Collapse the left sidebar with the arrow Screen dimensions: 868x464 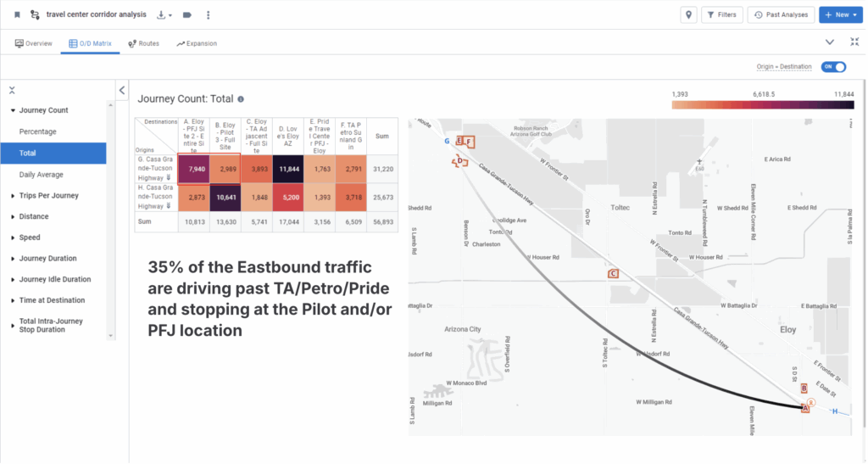coord(122,90)
